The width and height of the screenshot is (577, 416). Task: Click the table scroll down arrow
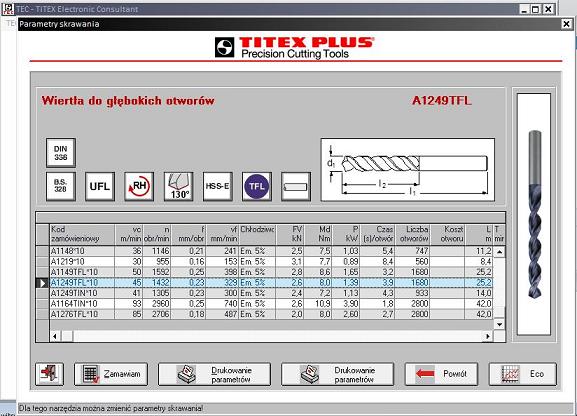(x=499, y=324)
